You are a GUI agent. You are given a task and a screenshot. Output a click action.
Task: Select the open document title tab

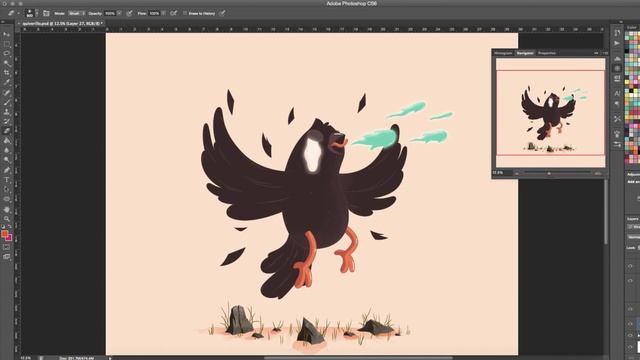tap(62, 24)
